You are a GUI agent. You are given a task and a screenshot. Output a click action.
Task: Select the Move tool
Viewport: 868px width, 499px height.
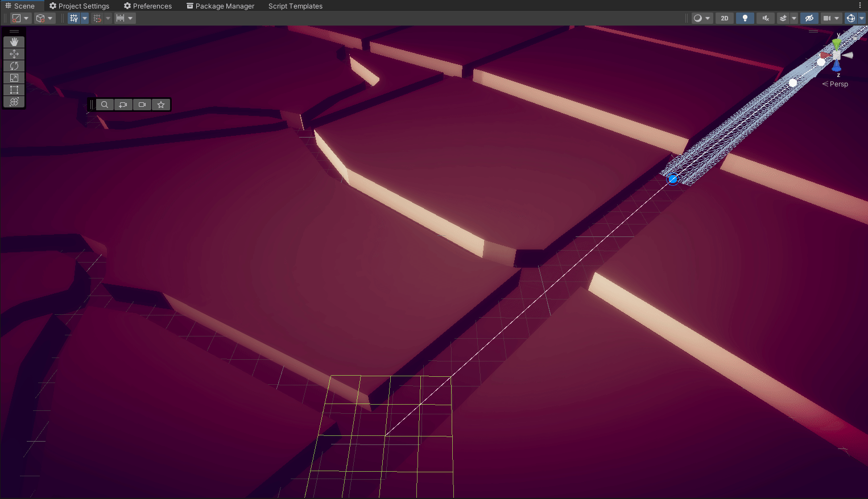click(x=14, y=54)
